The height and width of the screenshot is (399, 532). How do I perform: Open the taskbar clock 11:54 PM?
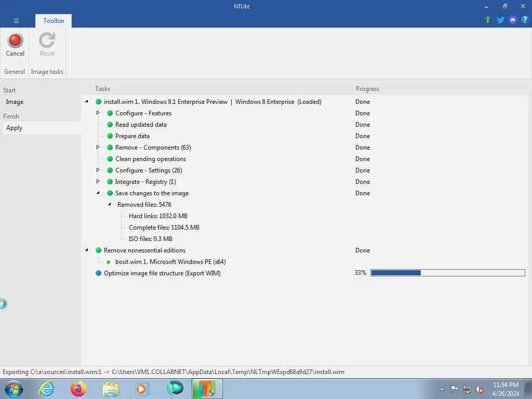click(x=506, y=389)
